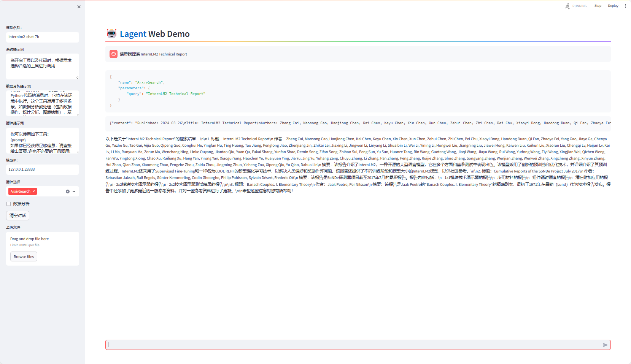Click the robot logo beside Lagent Web Demo
631x364 pixels.
[x=111, y=34]
